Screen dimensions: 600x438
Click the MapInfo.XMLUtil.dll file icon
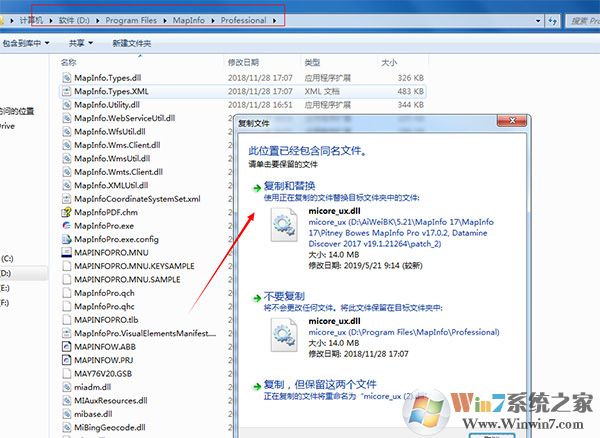67,185
